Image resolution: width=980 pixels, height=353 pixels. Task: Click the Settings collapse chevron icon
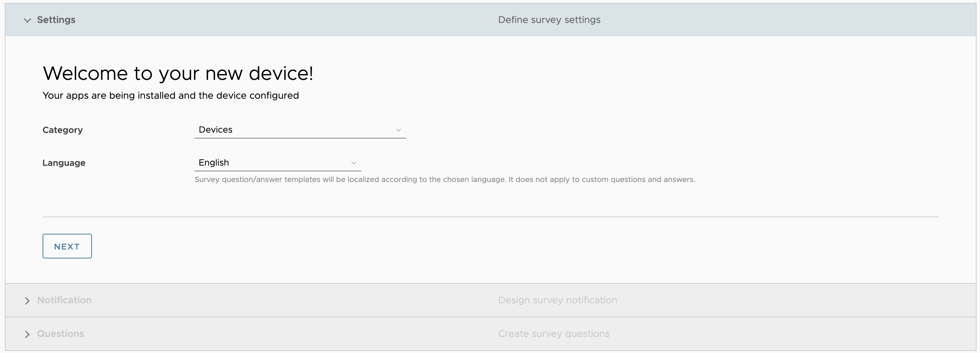27,20
